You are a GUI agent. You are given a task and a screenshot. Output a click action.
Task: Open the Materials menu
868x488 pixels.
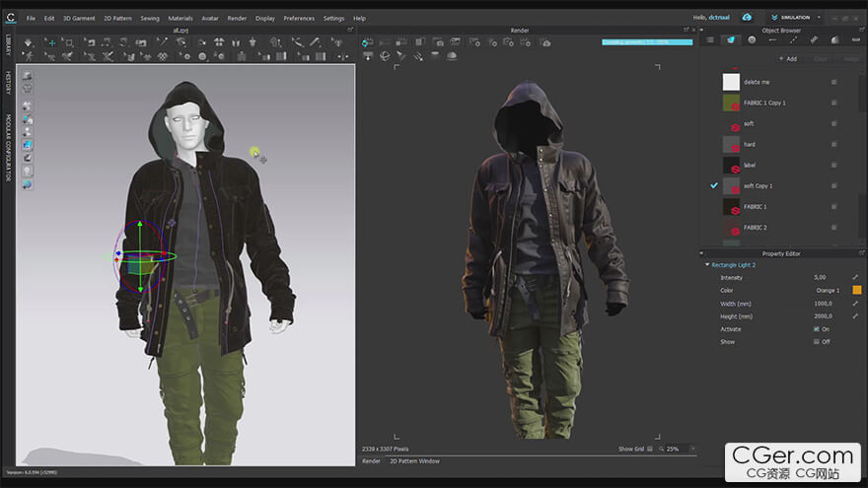(181, 19)
